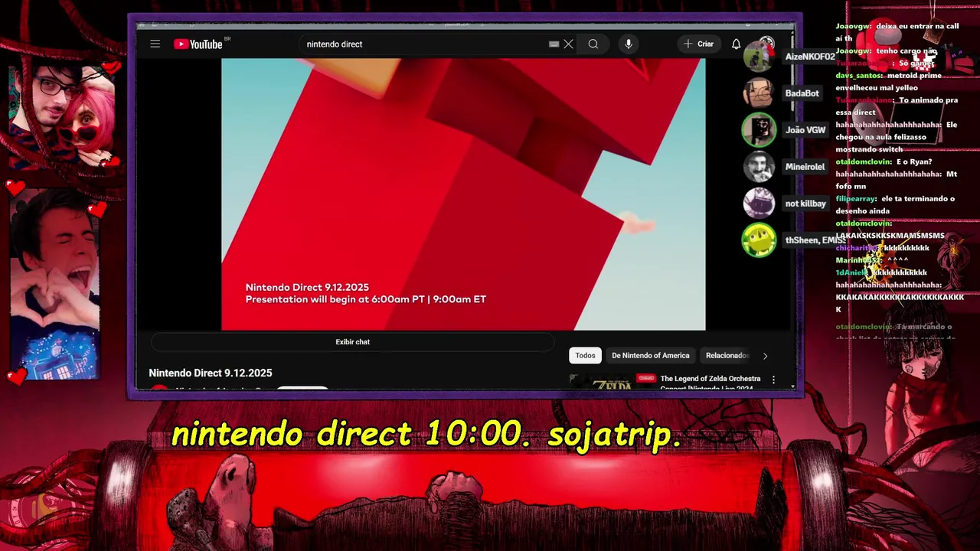Open YouTube notifications bell
The width and height of the screenshot is (980, 551).
point(736,44)
